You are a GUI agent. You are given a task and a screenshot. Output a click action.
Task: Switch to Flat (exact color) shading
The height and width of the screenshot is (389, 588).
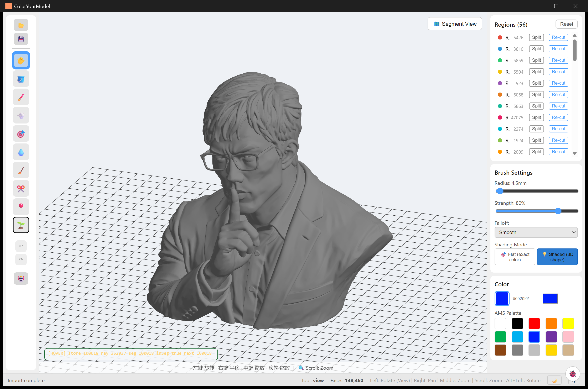[515, 257]
